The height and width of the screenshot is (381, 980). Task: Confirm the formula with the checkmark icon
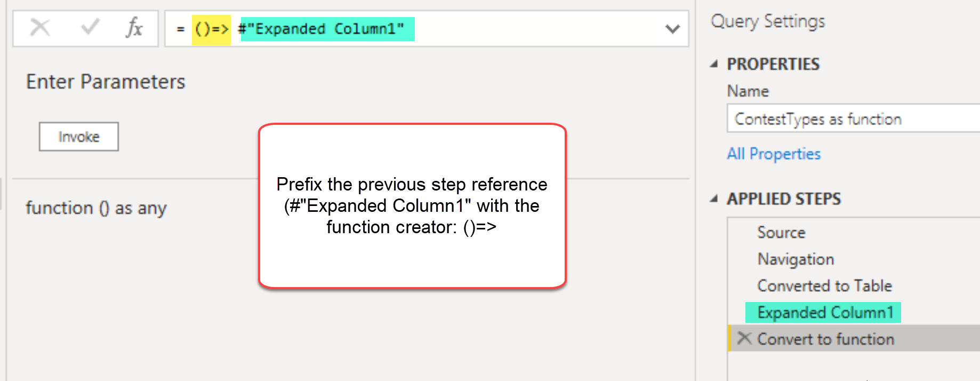tap(90, 27)
